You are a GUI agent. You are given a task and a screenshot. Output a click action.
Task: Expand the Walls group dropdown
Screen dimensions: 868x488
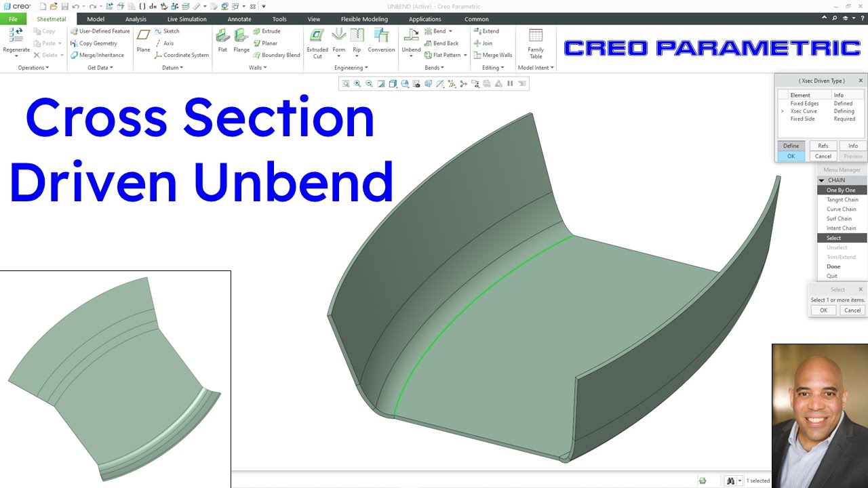(x=258, y=68)
